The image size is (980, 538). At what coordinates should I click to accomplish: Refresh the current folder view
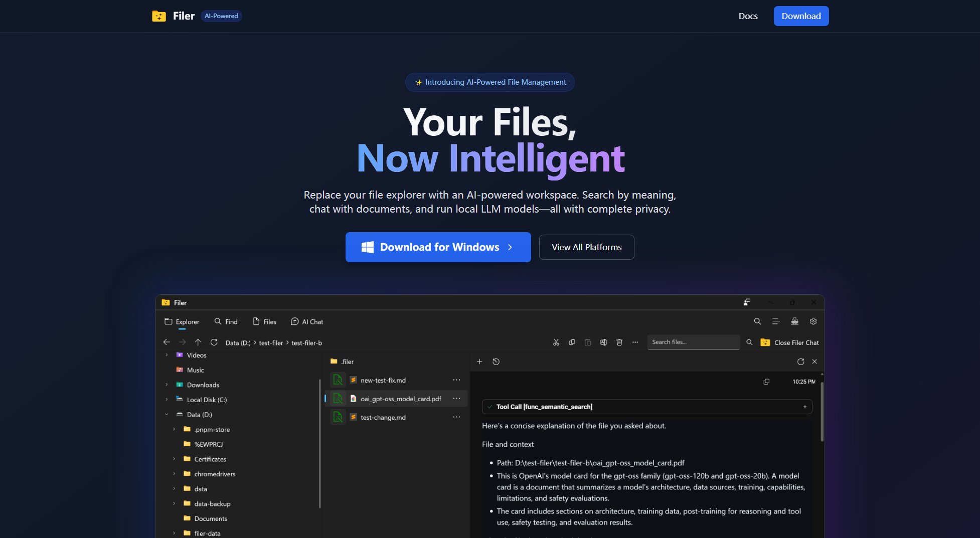pos(214,342)
